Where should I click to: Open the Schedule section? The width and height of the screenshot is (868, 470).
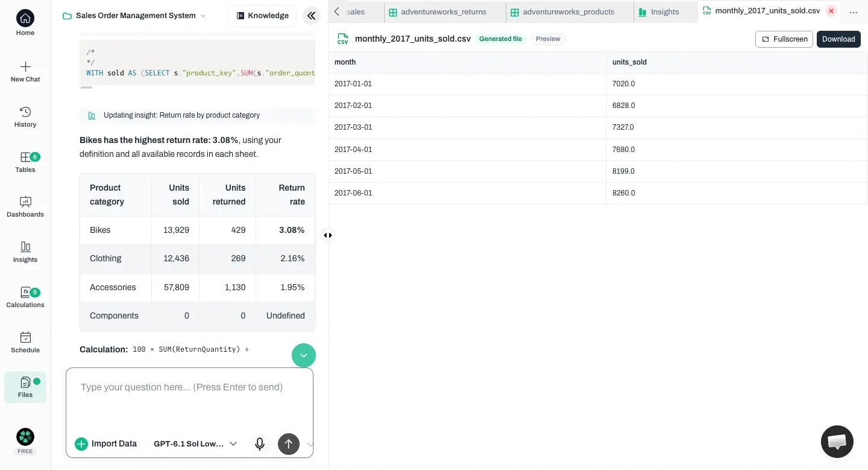[25, 342]
